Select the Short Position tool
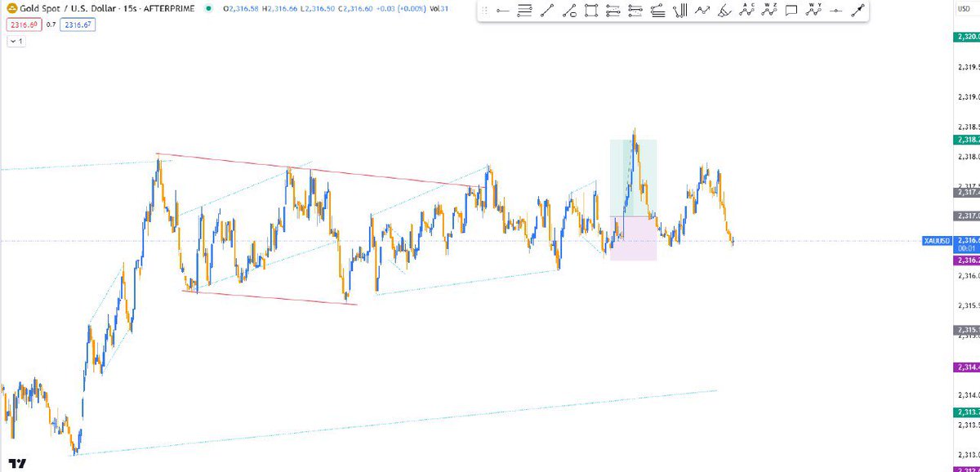The width and height of the screenshot is (980, 472). (x=635, y=11)
